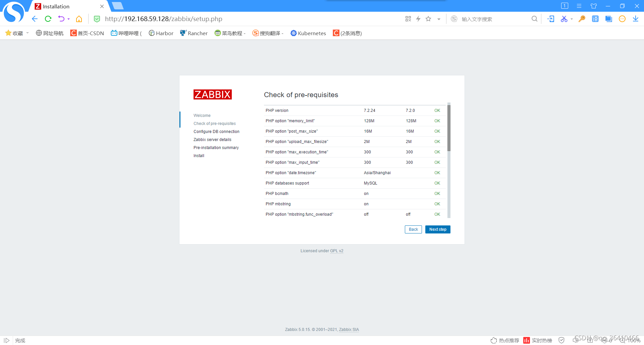The width and height of the screenshot is (644, 345).
Task: Close the Installation tab
Action: coord(102,6)
